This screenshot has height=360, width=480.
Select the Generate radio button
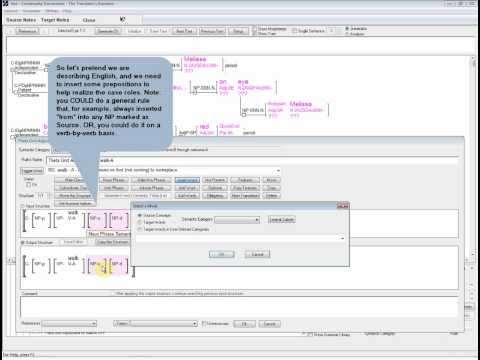pyautogui.click(x=347, y=29)
